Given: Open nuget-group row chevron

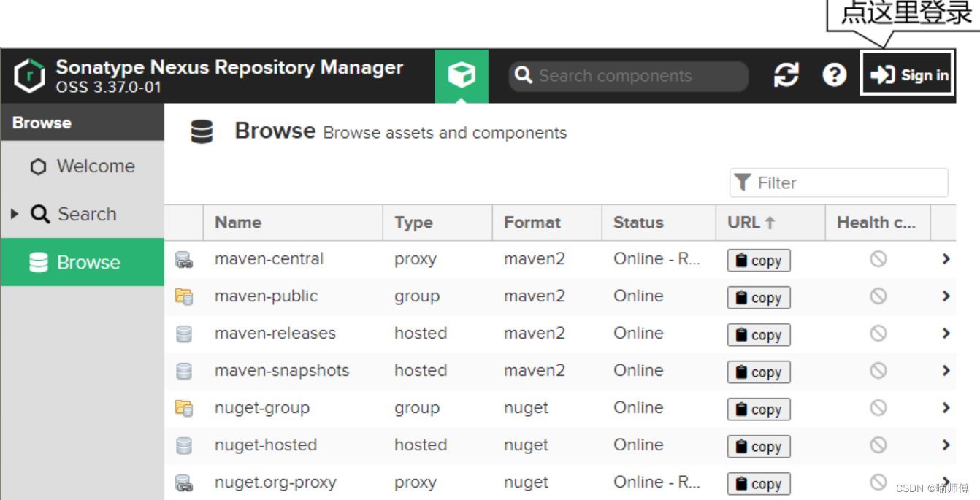Looking at the screenshot, I should coord(946,408).
